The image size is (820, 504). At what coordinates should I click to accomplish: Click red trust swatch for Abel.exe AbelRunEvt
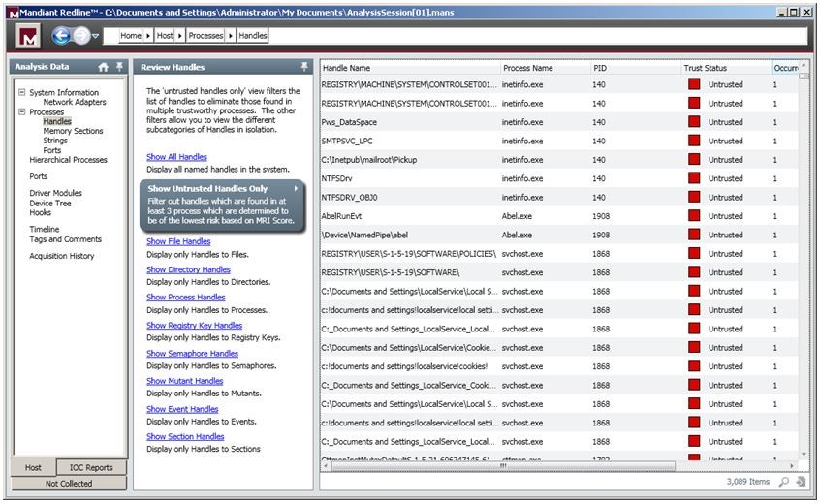point(694,216)
